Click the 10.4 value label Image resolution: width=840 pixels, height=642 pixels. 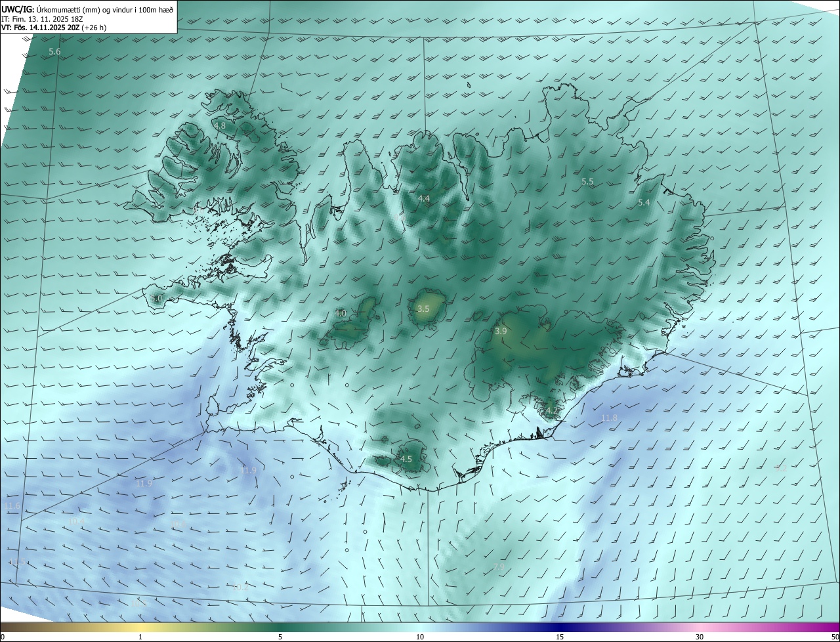77,521
